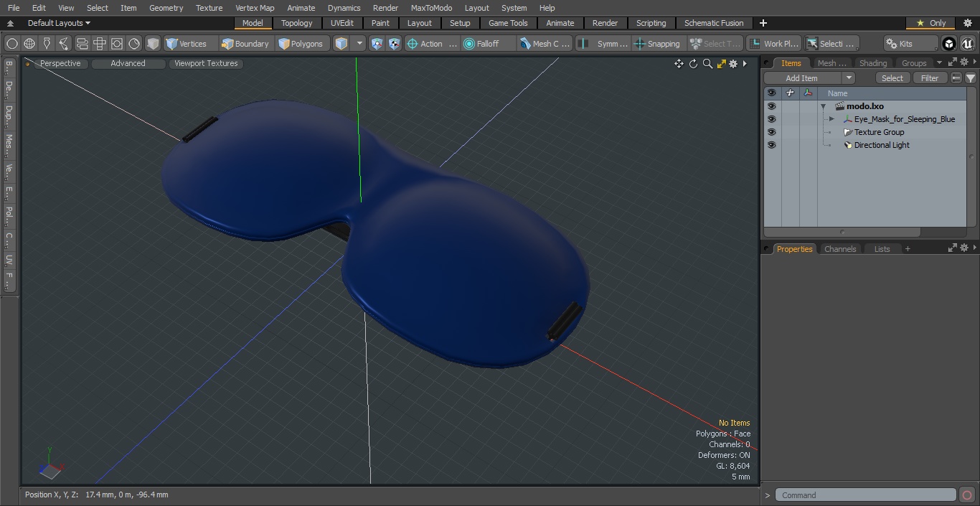The width and height of the screenshot is (980, 506).
Task: Switch to the Groups panel tab
Action: pyautogui.click(x=914, y=63)
